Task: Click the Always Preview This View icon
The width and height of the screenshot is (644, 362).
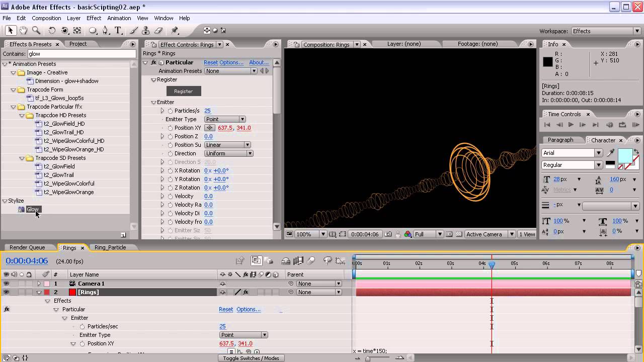Action: click(289, 234)
